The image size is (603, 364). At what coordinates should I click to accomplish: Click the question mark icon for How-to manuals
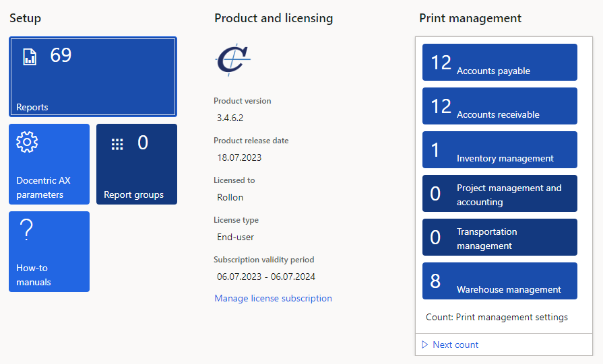pos(26,229)
